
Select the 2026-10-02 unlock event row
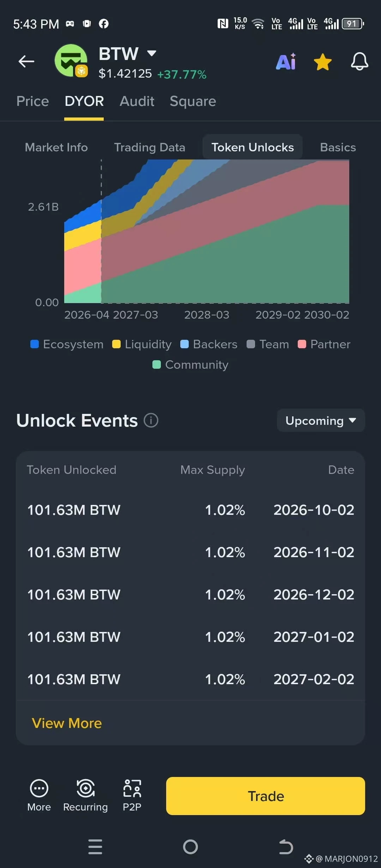190,510
